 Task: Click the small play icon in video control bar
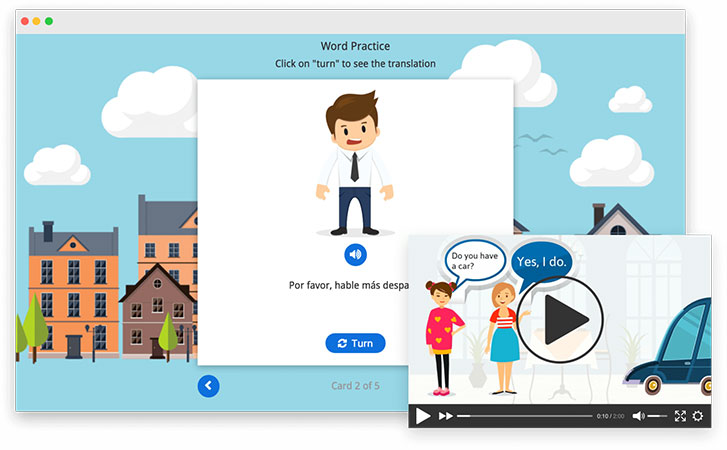coord(423,416)
